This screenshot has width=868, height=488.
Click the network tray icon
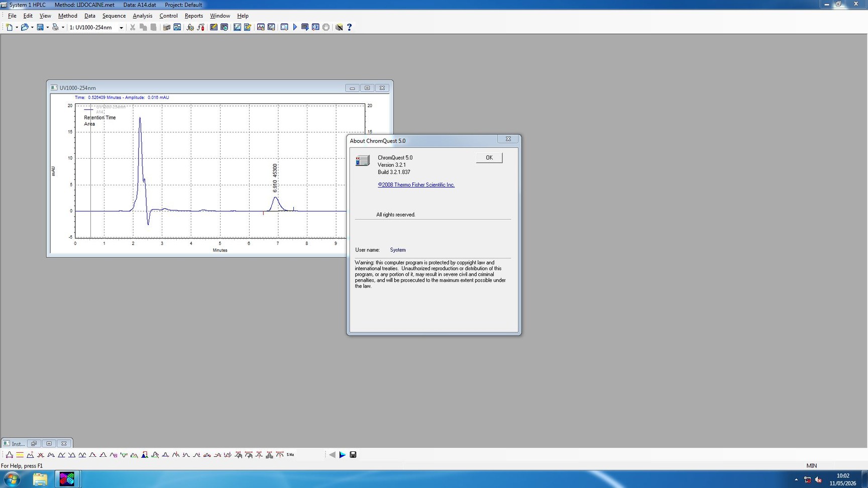[x=807, y=480]
